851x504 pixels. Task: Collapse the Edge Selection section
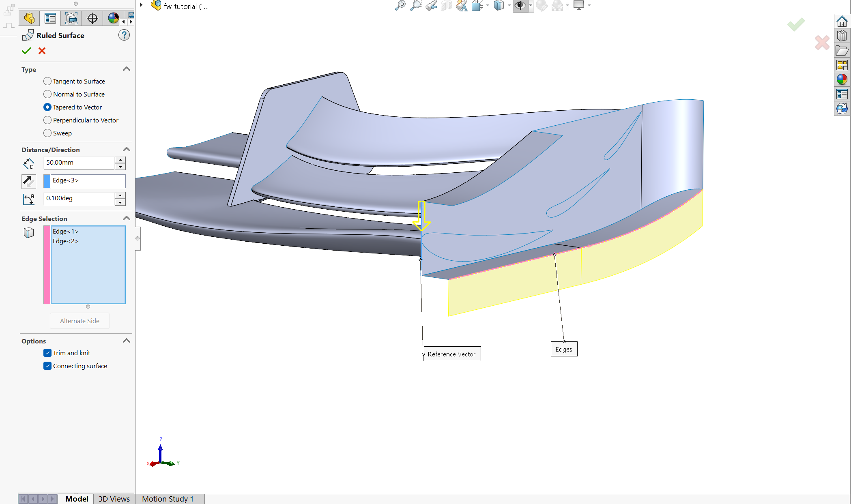tap(127, 219)
